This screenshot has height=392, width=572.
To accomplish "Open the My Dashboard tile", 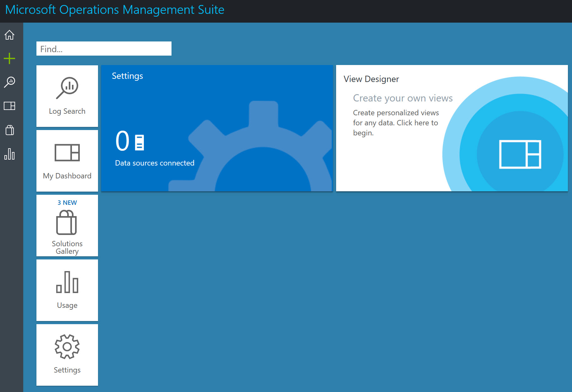I will tap(67, 161).
